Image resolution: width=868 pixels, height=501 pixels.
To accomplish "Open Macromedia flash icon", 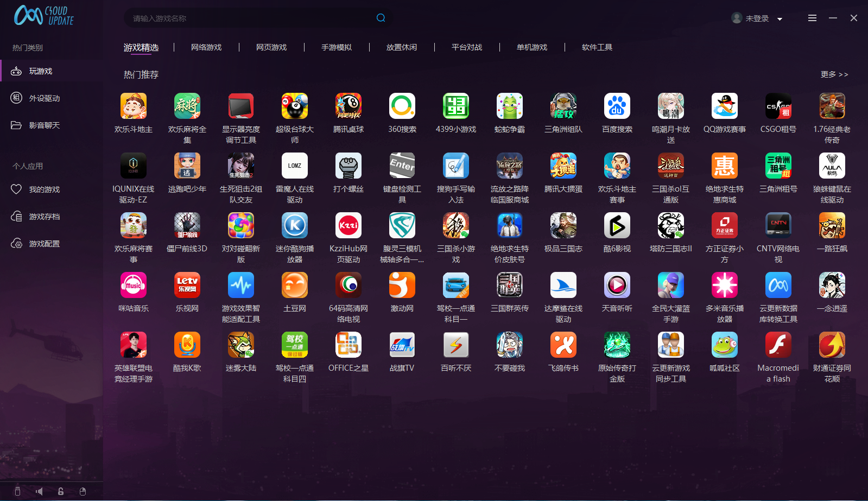I will [778, 345].
